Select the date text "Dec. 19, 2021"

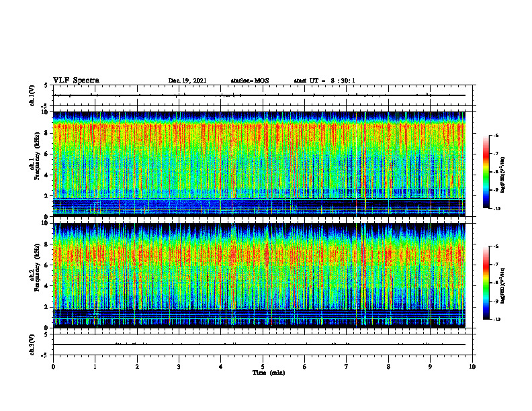187,81
